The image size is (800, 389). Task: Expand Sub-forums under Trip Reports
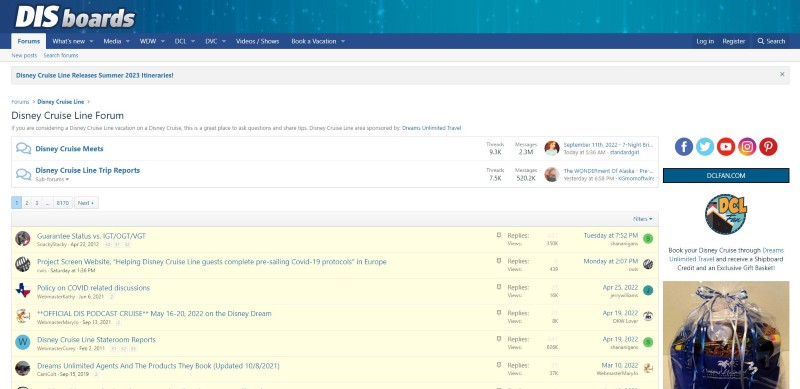point(52,179)
